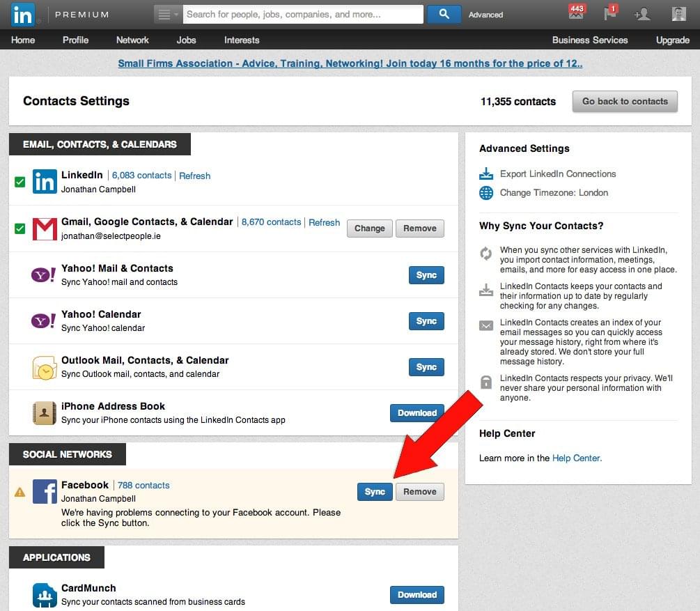
Task: Open the Interests menu
Action: point(242,40)
